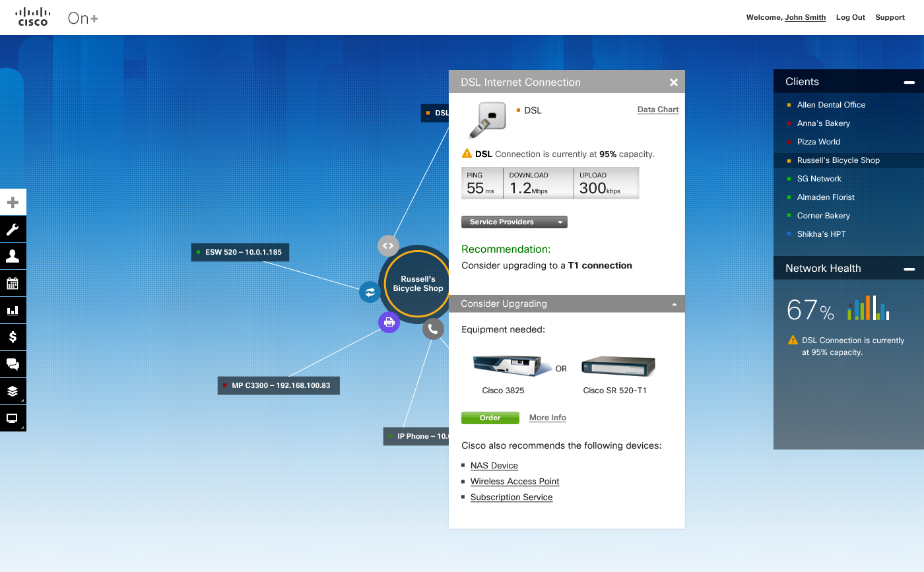Open the Subscription Service link
The image size is (924, 572).
(x=511, y=497)
